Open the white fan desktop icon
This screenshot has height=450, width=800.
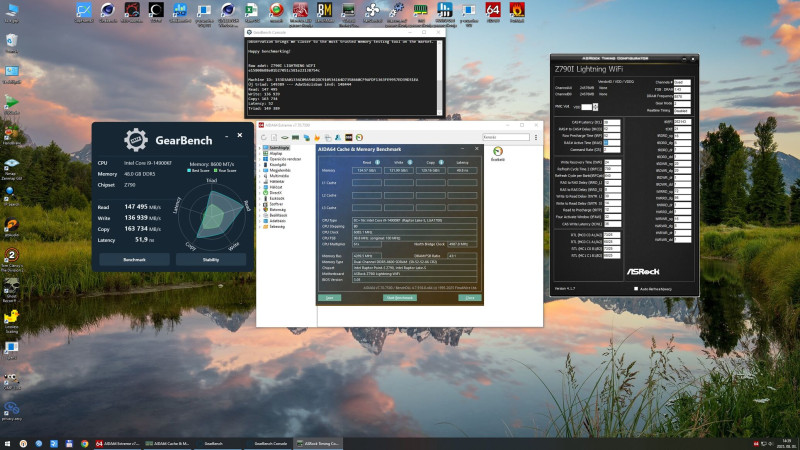pyautogui.click(x=372, y=10)
